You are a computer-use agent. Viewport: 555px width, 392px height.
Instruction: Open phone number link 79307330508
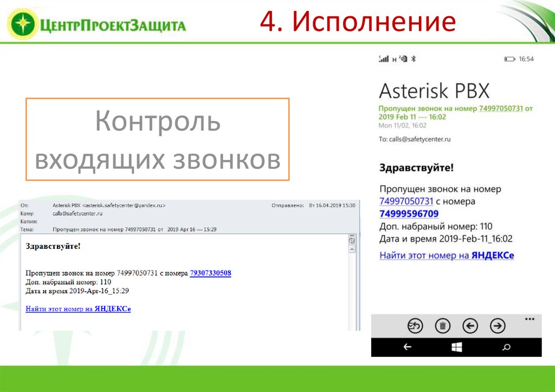tap(211, 273)
